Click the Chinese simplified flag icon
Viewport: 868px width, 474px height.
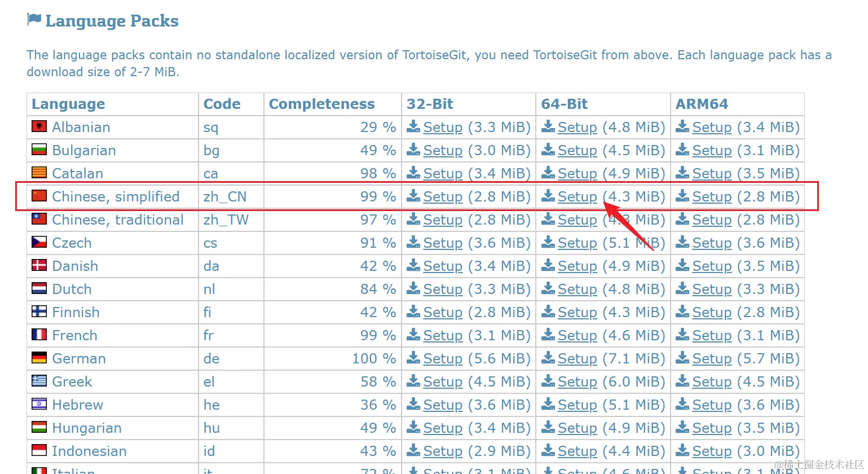click(39, 195)
